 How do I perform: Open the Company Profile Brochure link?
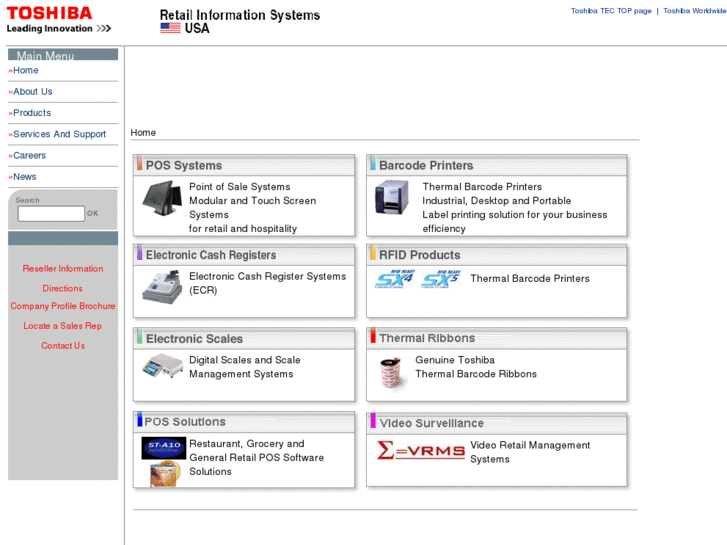(x=63, y=306)
